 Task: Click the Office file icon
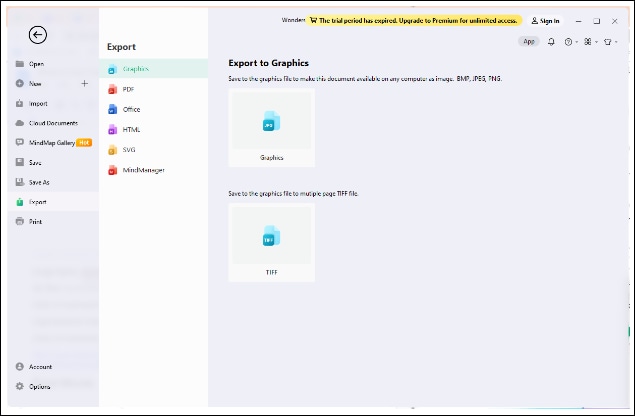tap(113, 109)
